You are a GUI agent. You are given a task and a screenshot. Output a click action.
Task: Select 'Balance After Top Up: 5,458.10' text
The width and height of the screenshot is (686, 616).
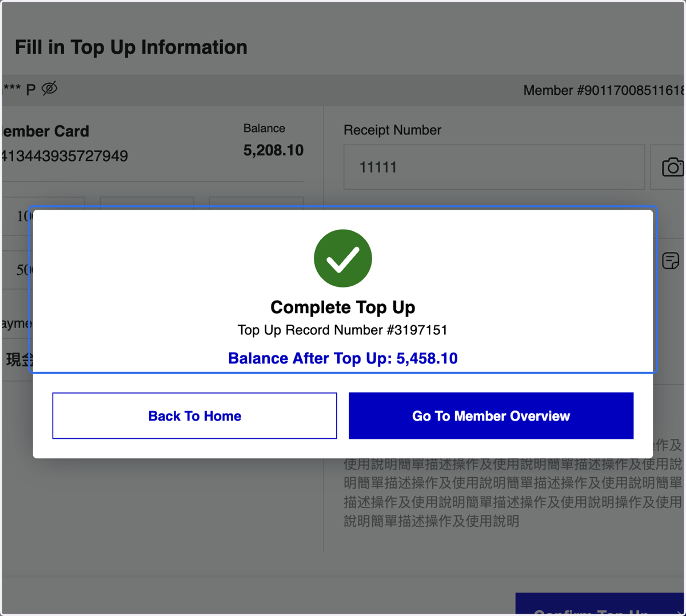point(343,358)
